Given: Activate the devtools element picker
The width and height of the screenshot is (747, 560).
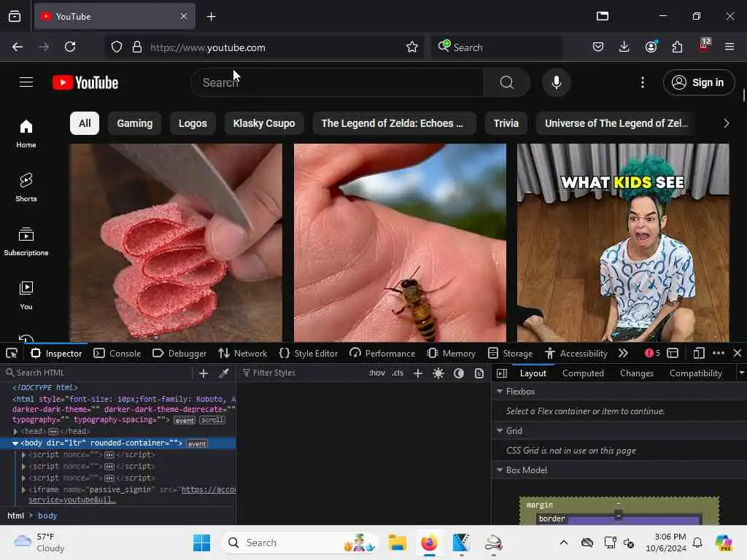Looking at the screenshot, I should click(x=12, y=354).
